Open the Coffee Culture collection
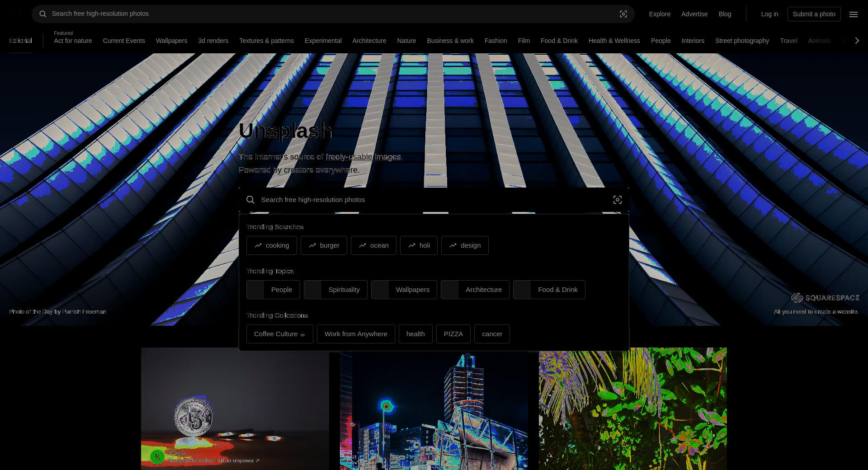Screen dimensions: 868x470 280,334
